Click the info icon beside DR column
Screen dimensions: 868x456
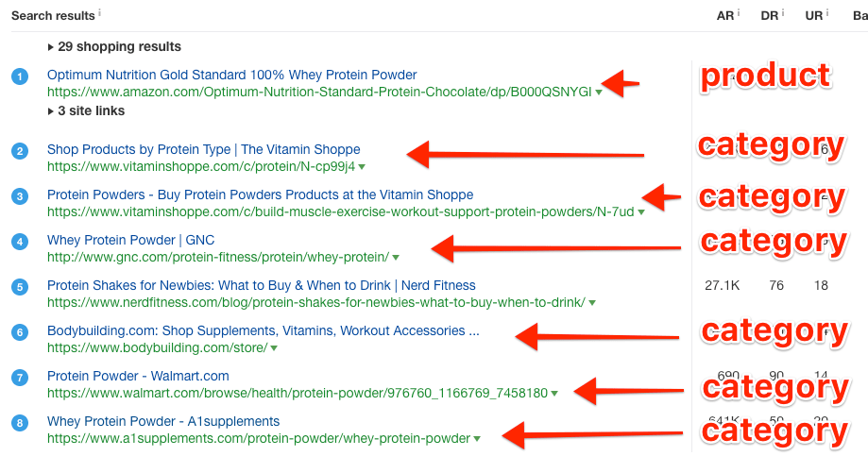[x=783, y=12]
